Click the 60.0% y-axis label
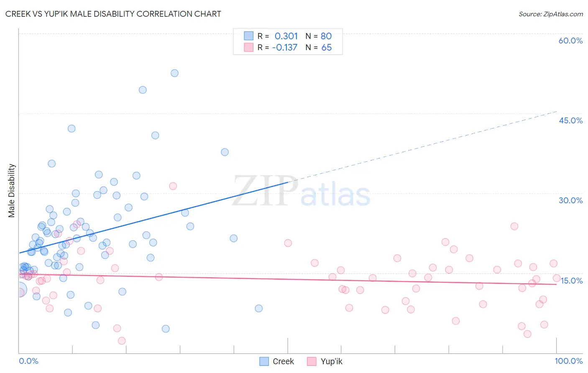Viewport: 588px width, 373px height. (x=570, y=41)
